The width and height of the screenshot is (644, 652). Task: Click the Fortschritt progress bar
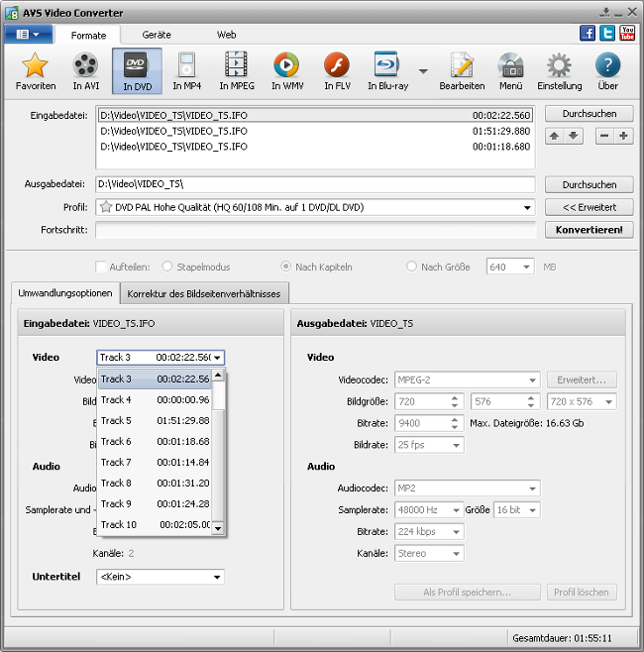(x=315, y=230)
